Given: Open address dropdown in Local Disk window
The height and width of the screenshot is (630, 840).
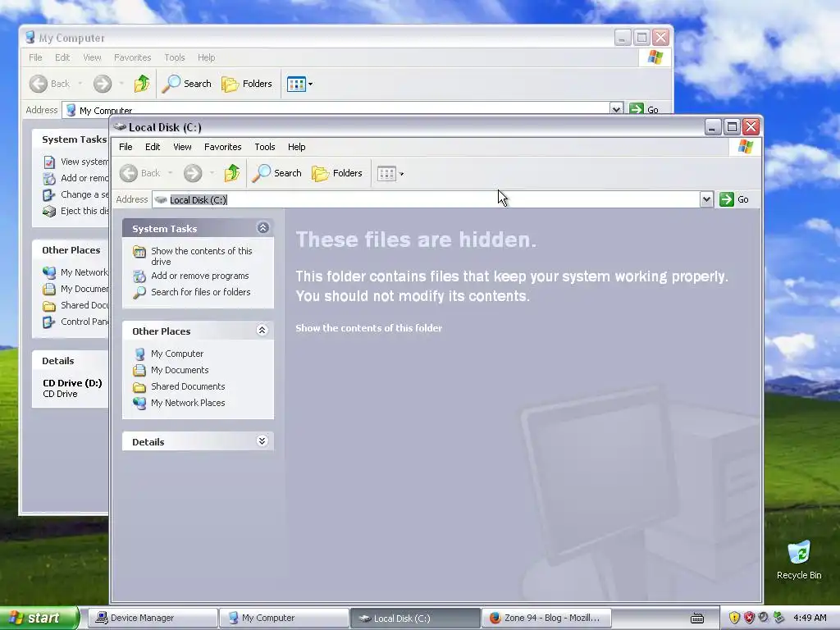Looking at the screenshot, I should click(x=706, y=199).
